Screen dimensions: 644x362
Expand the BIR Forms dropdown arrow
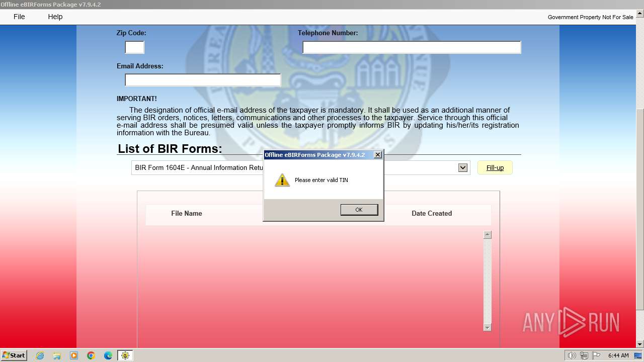point(463,167)
